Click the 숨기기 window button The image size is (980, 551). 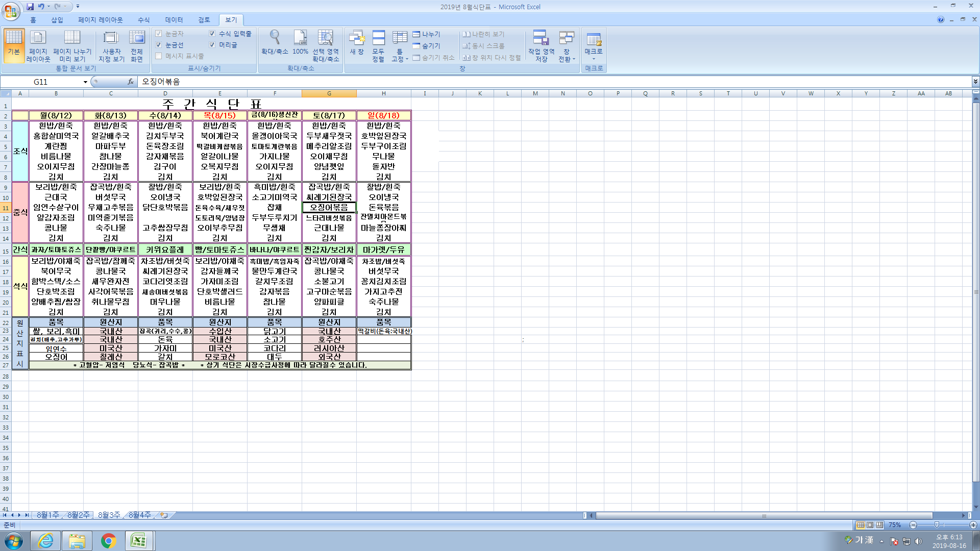(426, 46)
